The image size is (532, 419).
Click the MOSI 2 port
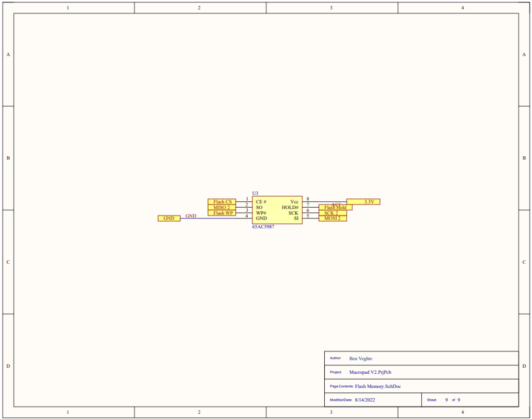click(332, 219)
